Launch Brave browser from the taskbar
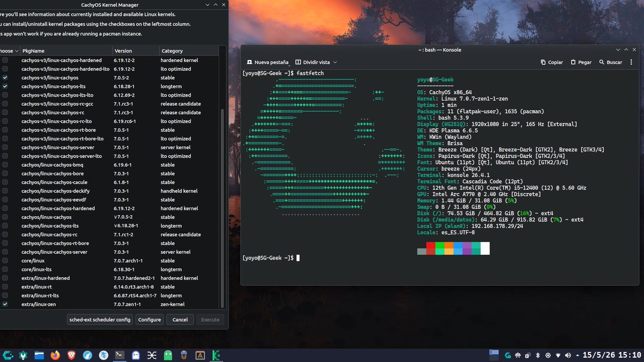Screen dimensions: 644x362 pyautogui.click(x=71, y=355)
